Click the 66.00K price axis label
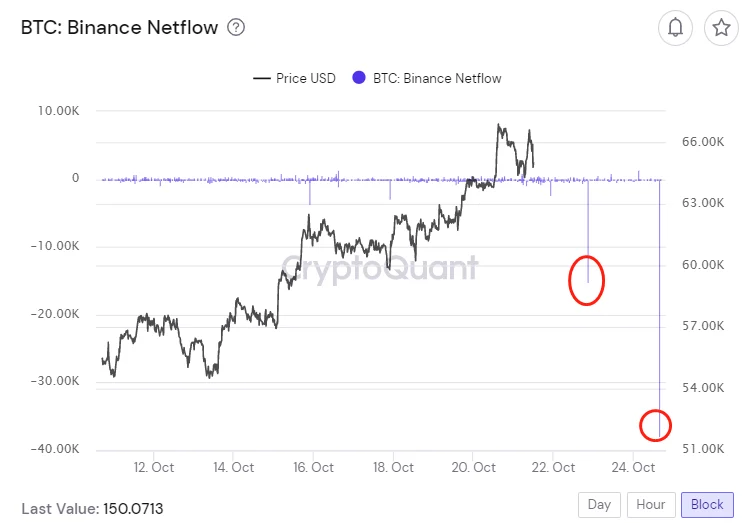Image resolution: width=755 pixels, height=523 pixels. coord(702,142)
